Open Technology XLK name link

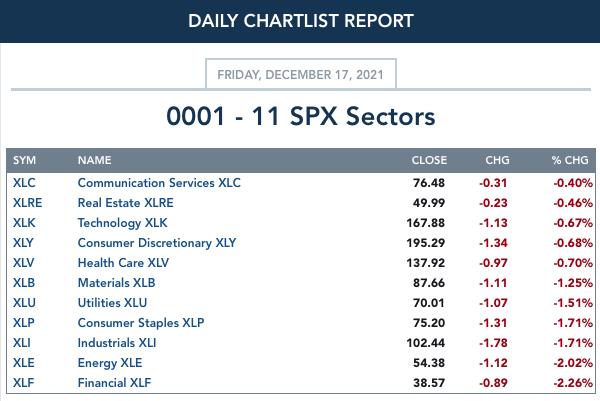pyautogui.click(x=122, y=223)
